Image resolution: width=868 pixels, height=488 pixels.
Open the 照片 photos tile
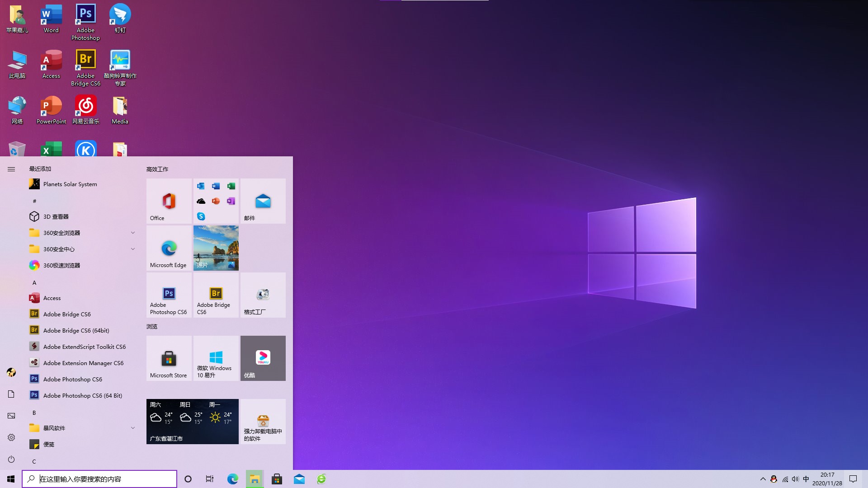point(216,248)
